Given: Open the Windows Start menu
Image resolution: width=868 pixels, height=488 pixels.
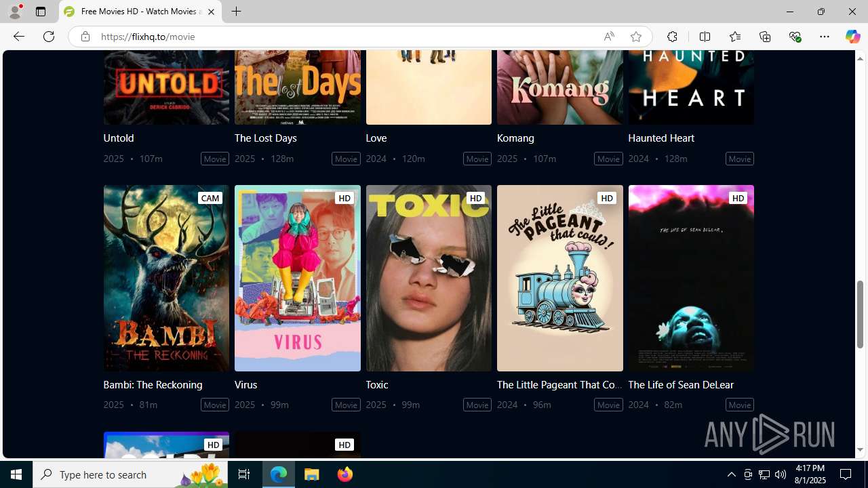Looking at the screenshot, I should click(16, 474).
